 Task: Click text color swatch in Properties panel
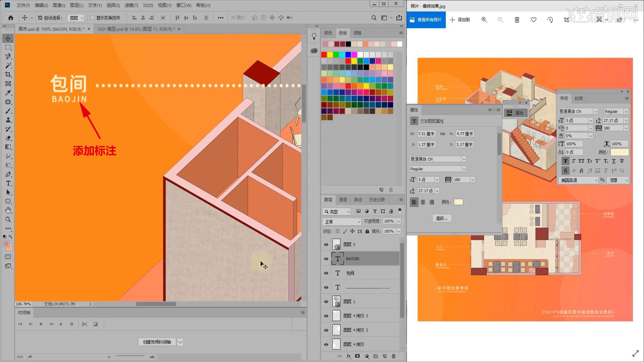click(x=458, y=202)
